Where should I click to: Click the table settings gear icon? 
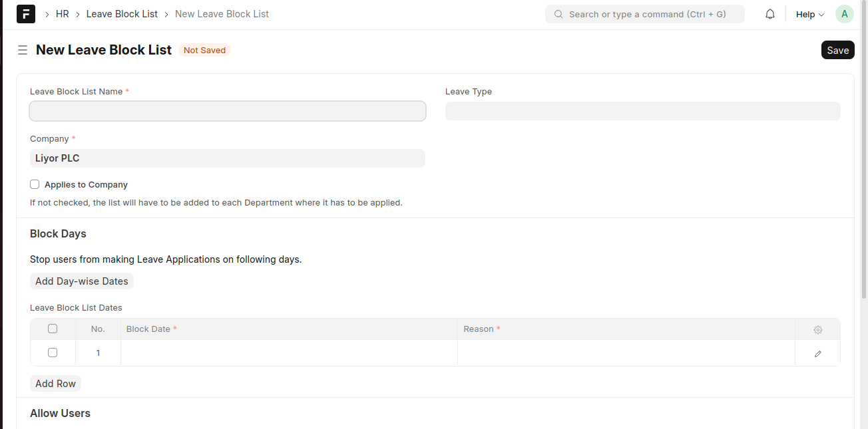click(817, 329)
